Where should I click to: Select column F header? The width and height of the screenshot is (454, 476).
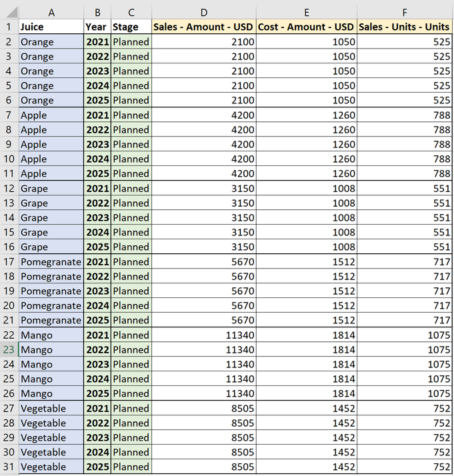point(405,13)
